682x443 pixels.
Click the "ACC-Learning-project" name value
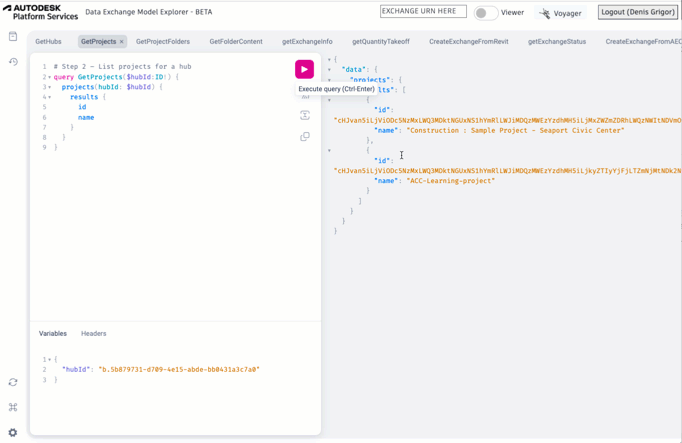coord(451,181)
